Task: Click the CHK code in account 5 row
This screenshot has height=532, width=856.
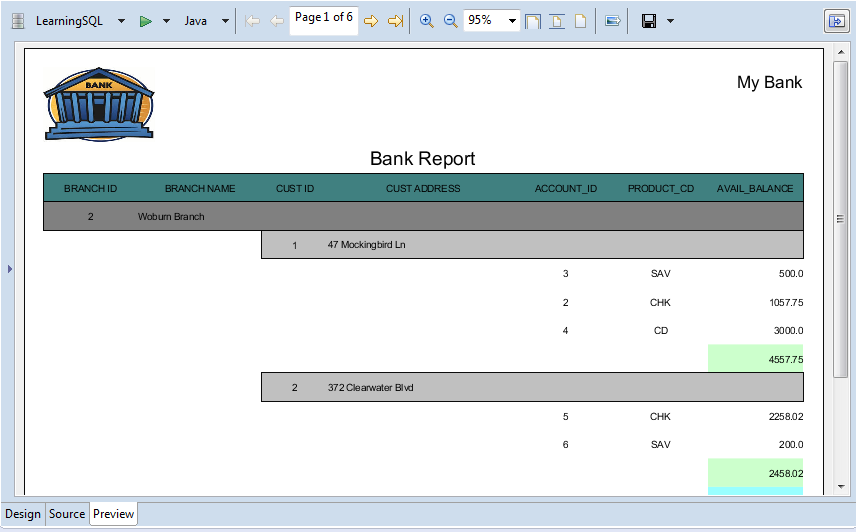Action: coord(661,417)
